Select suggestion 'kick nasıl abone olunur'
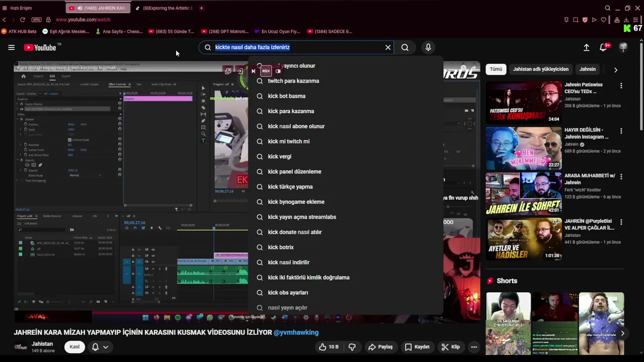The height and width of the screenshot is (362, 644). (346, 126)
